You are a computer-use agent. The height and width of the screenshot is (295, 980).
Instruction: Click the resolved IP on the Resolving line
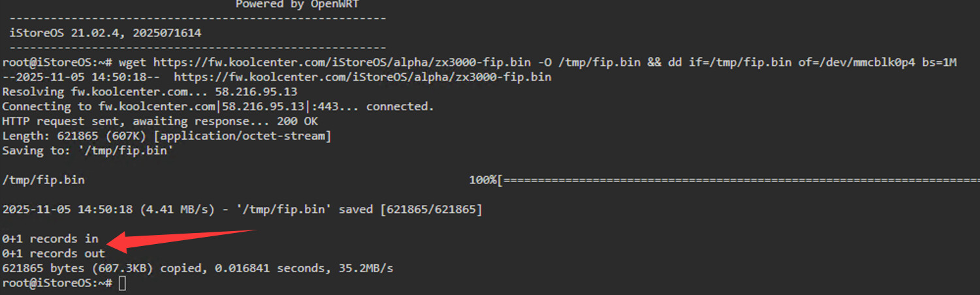pos(256,92)
